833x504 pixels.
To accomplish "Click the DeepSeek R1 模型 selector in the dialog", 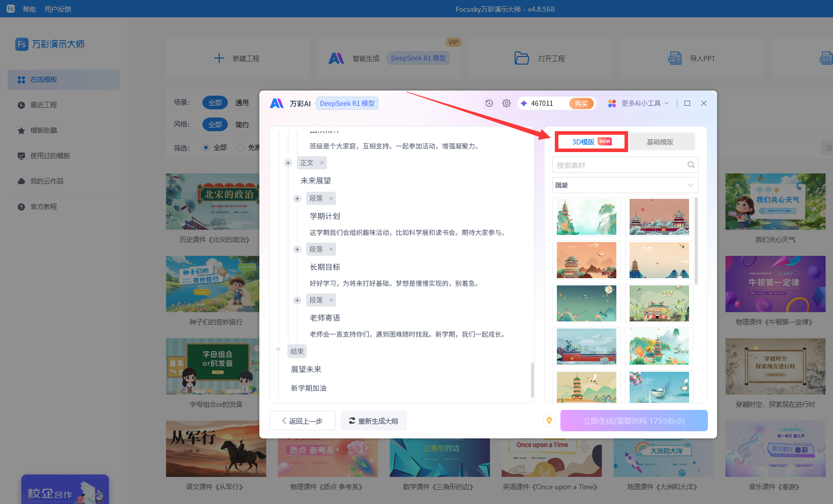I will pyautogui.click(x=347, y=103).
